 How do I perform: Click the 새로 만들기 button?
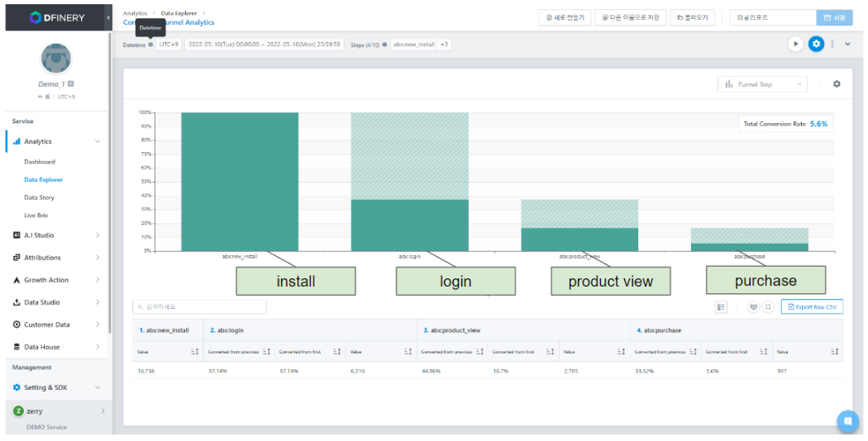coord(565,17)
